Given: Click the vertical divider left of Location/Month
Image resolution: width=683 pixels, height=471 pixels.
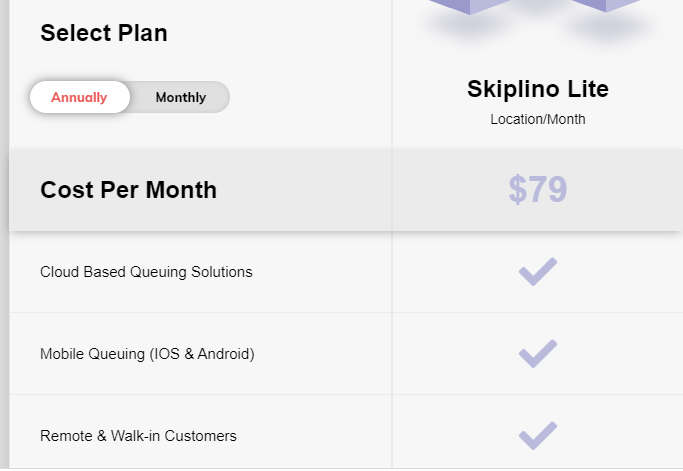Looking at the screenshot, I should point(392,119).
